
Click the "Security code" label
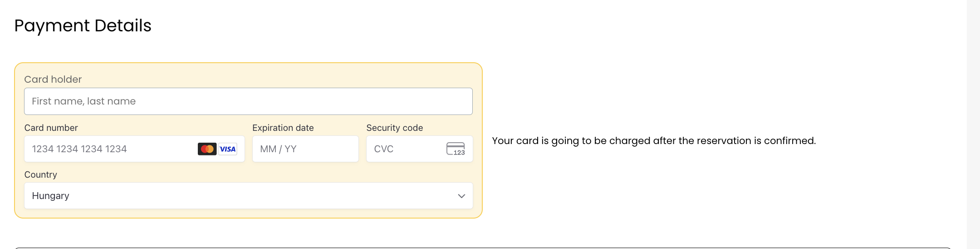pos(395,128)
